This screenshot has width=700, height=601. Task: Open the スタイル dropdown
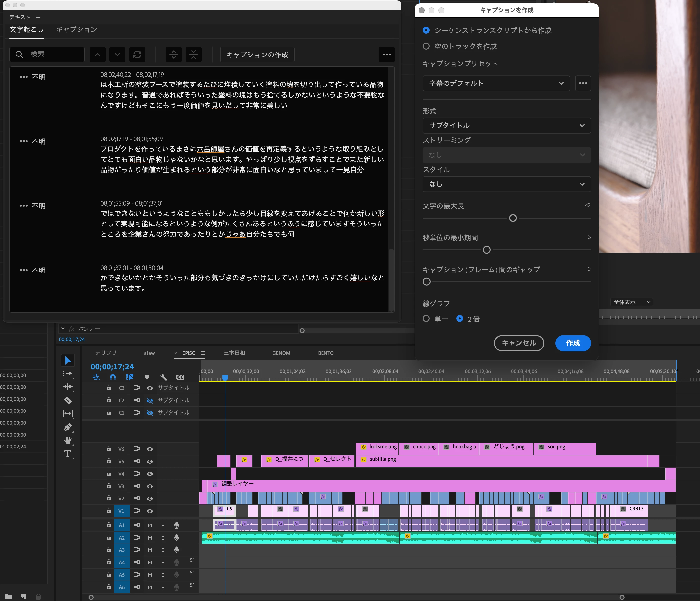506,184
